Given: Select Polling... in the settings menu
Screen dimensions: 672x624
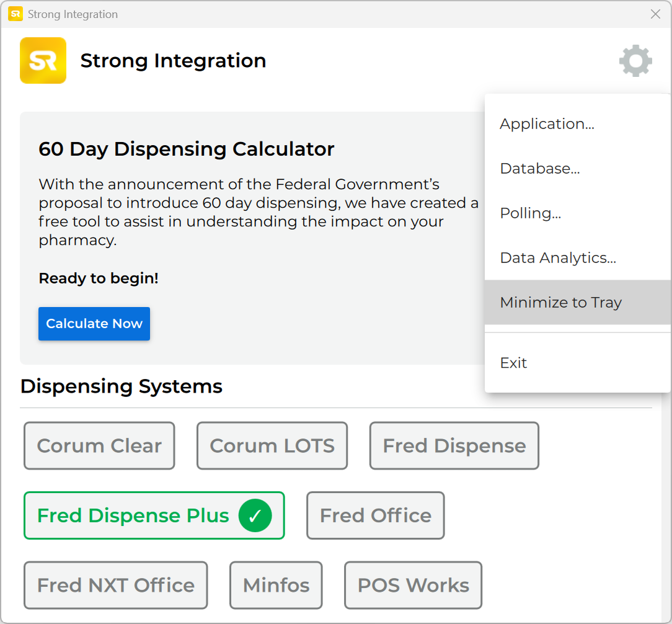Looking at the screenshot, I should click(577, 213).
